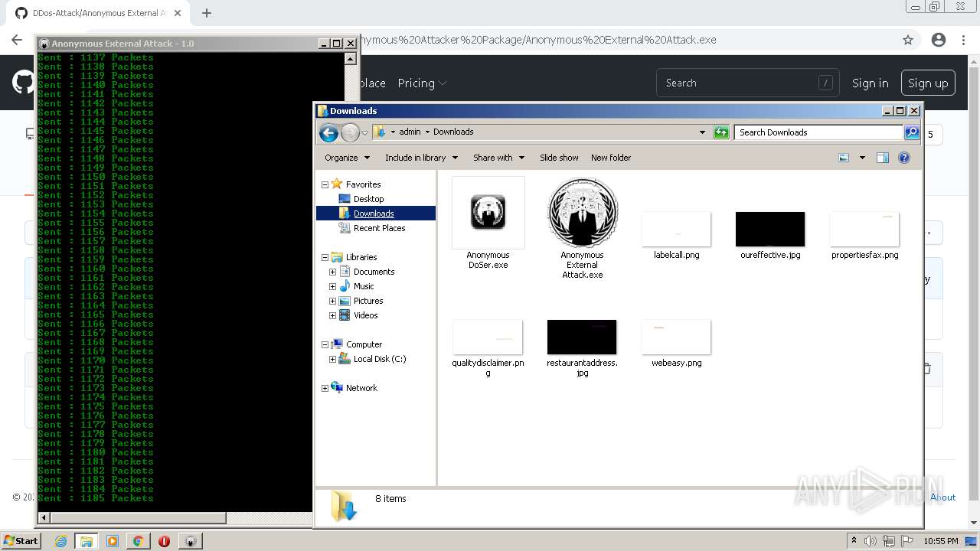
Task: Expand the Videos library node
Action: [332, 315]
